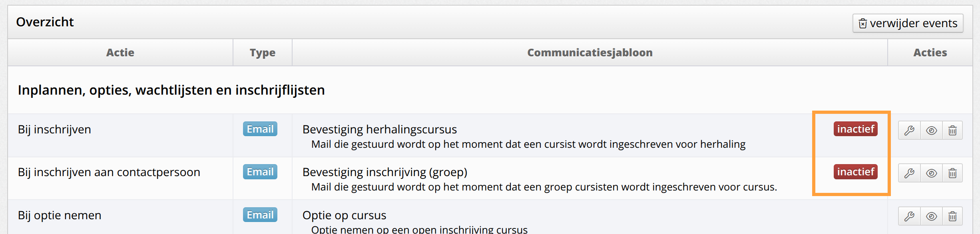The height and width of the screenshot is (234, 980).
Task: Click the Email label on 'Bij inschrijven' row
Action: [260, 129]
